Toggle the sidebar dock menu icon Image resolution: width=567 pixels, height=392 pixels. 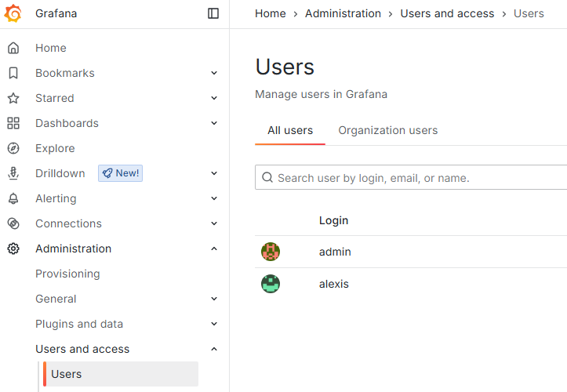(213, 13)
